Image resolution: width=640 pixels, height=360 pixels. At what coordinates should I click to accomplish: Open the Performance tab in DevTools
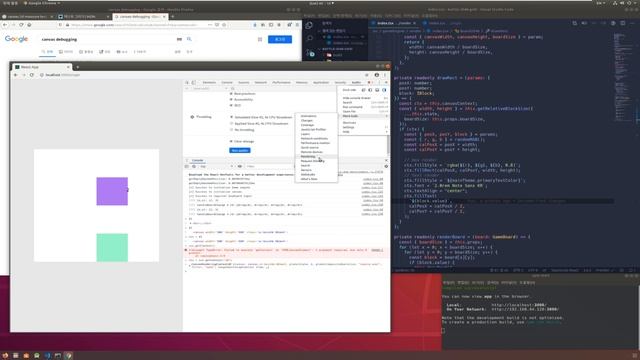point(282,82)
